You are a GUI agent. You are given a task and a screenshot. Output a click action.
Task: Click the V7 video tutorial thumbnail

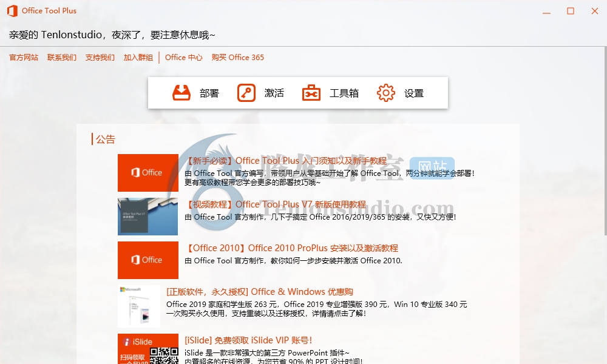(x=148, y=217)
